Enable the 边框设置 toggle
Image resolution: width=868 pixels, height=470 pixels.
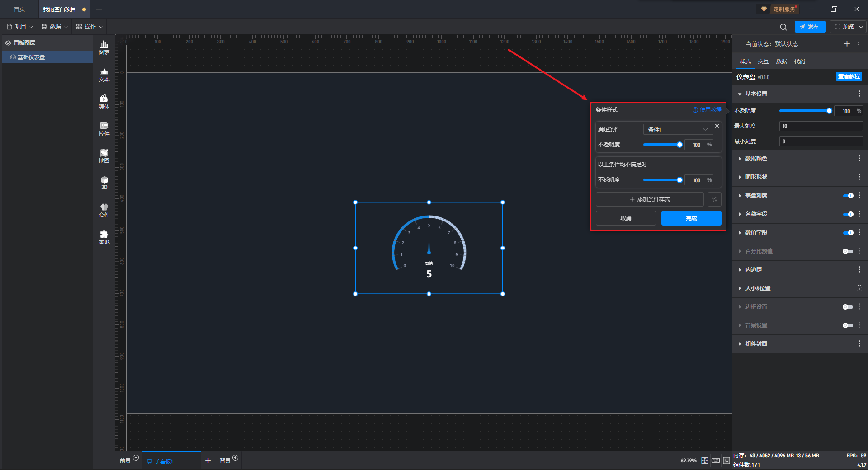(x=848, y=307)
